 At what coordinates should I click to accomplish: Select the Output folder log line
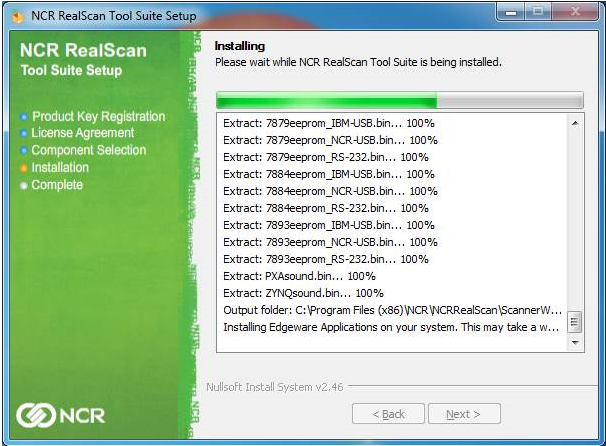click(x=392, y=310)
